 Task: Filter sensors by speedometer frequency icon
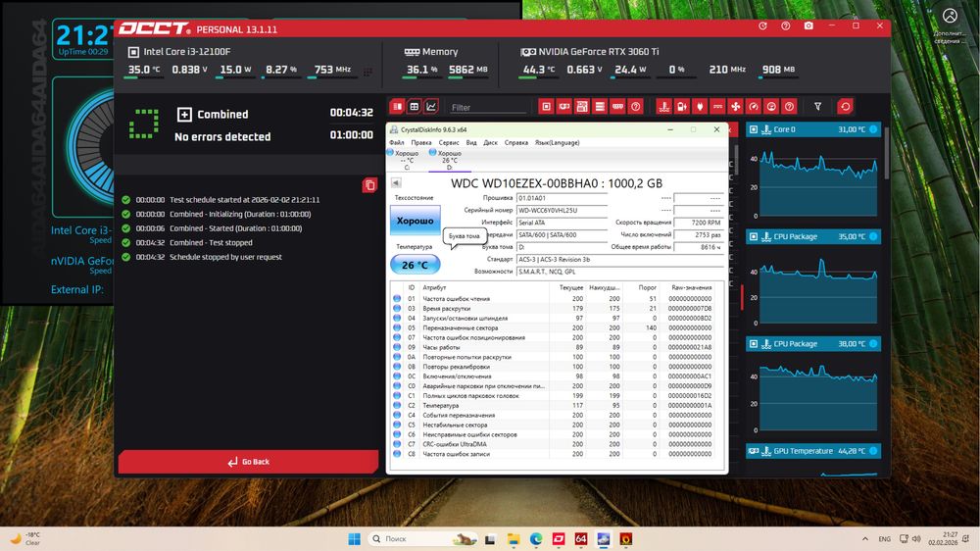(754, 107)
